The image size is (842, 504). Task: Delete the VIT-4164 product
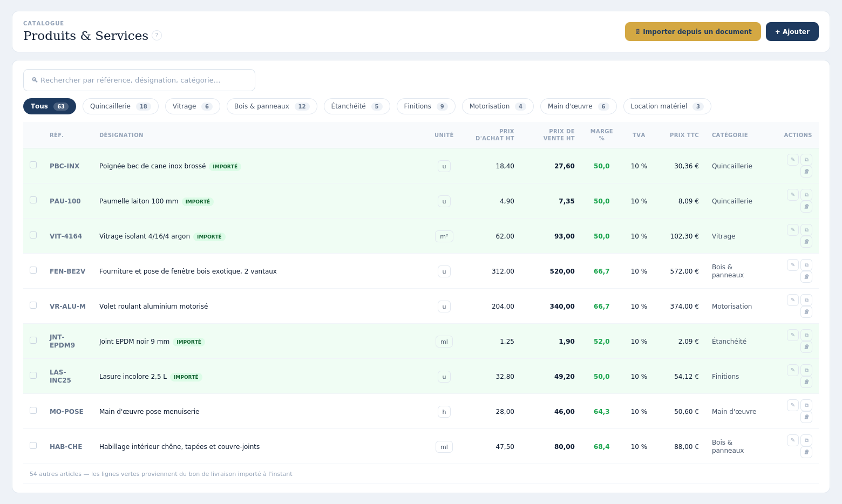point(806,242)
